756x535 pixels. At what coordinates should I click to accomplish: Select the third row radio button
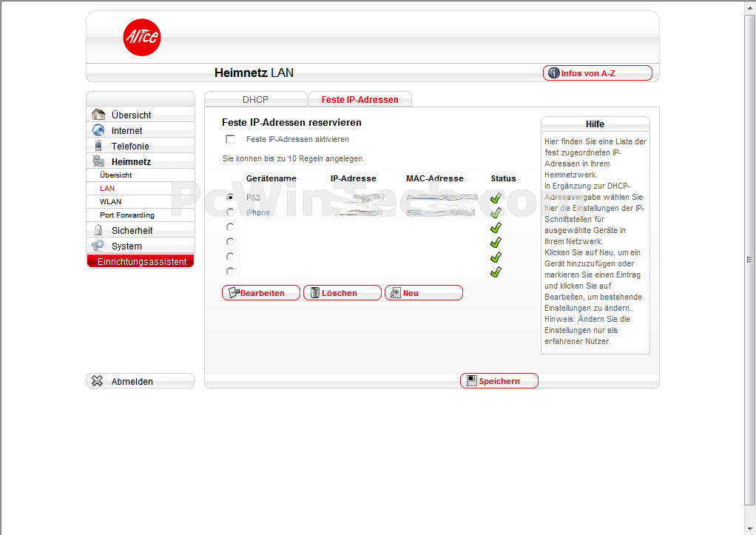coord(230,226)
